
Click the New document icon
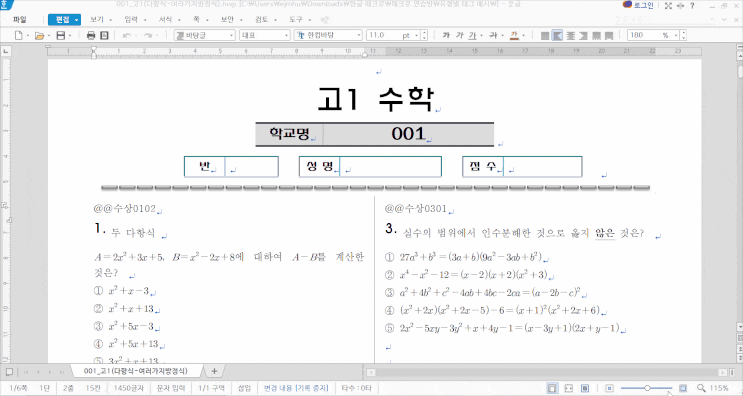18,36
